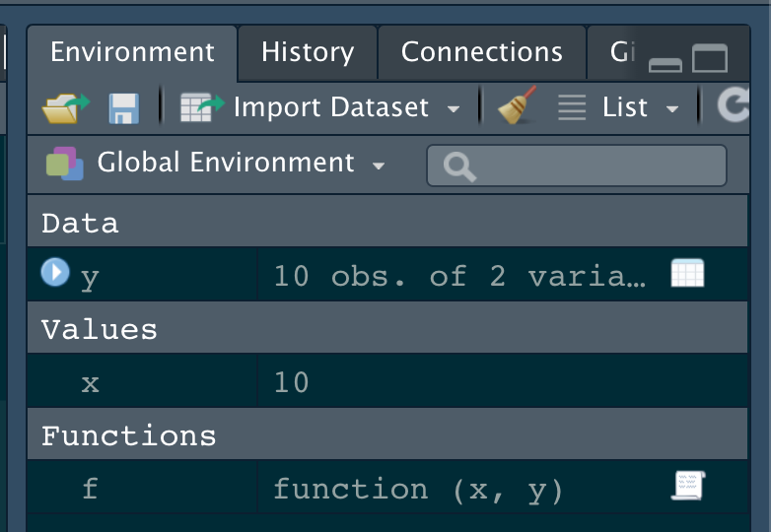
Task: View source script icon for function f
Action: pos(687,485)
